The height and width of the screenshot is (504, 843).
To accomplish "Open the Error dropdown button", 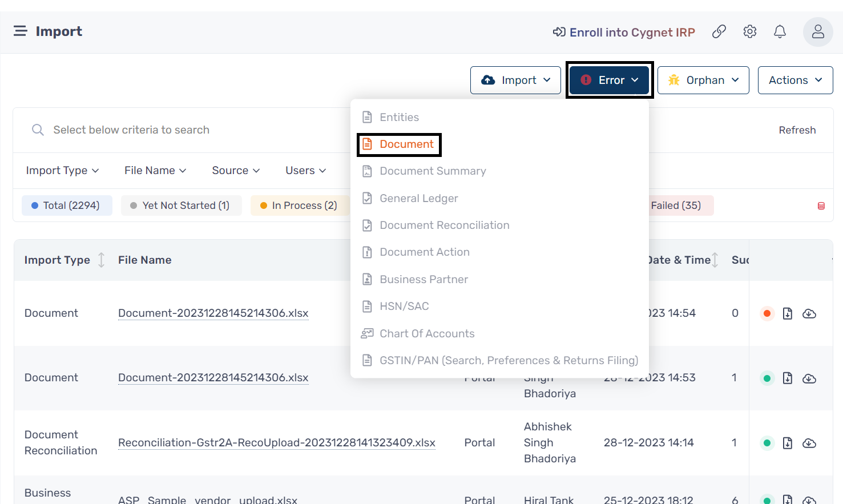I will click(610, 80).
